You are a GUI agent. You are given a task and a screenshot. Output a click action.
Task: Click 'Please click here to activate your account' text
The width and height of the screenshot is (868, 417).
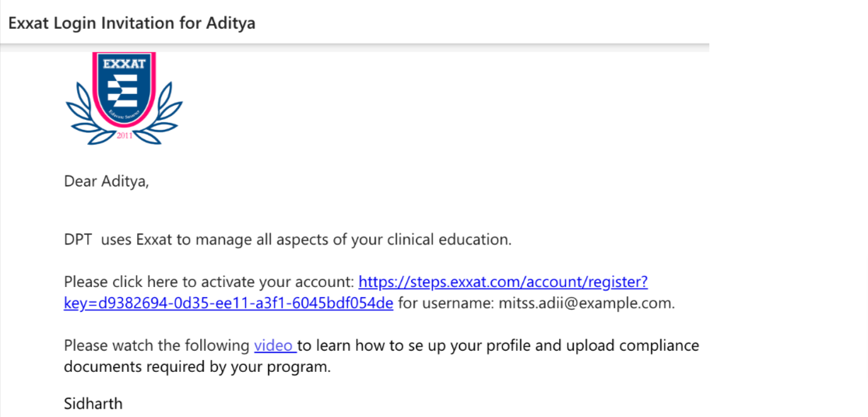pyautogui.click(x=209, y=282)
